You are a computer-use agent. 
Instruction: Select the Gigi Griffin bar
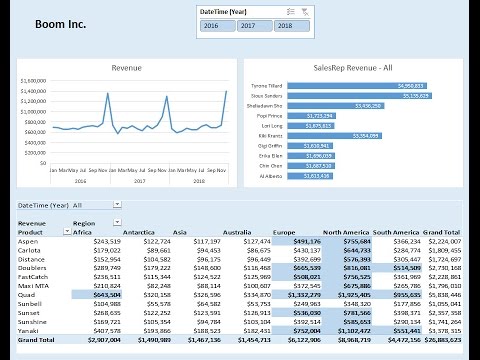point(310,146)
